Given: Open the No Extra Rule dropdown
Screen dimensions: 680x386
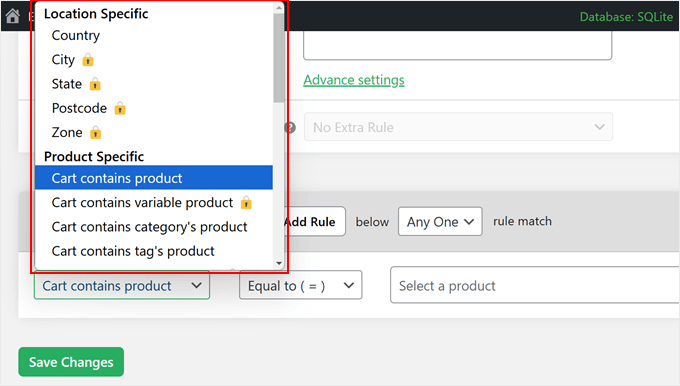Looking at the screenshot, I should click(x=458, y=127).
